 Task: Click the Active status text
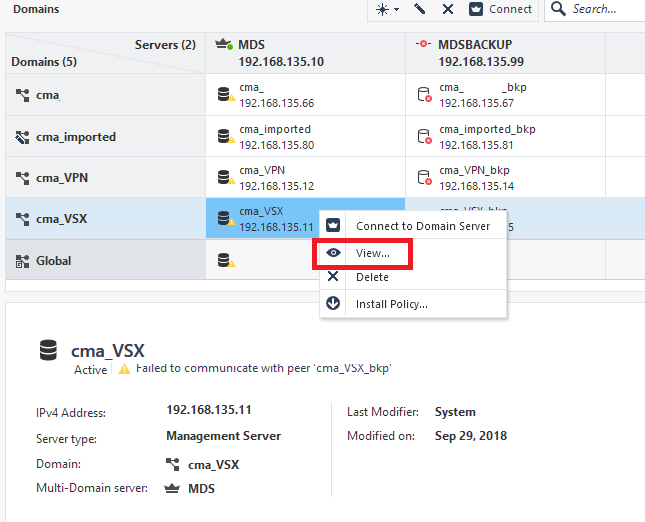tap(90, 369)
